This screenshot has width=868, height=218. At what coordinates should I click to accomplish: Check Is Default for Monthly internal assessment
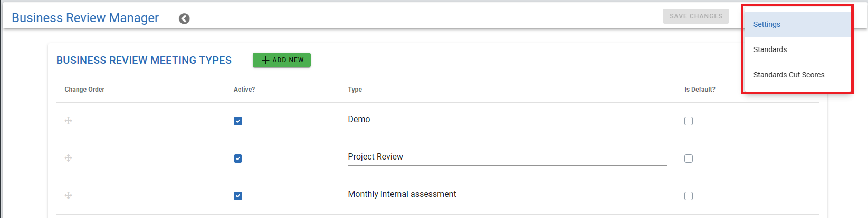(x=689, y=196)
